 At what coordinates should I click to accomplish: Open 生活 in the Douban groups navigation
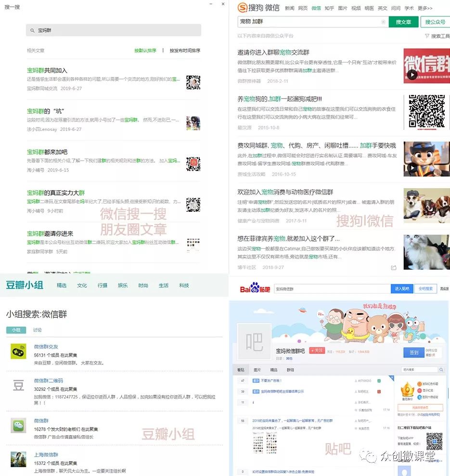163,285
